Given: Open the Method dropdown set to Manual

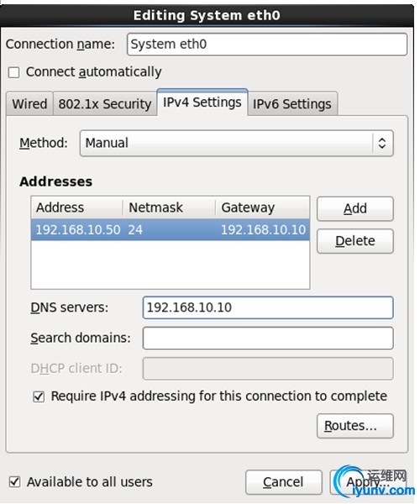Looking at the screenshot, I should coord(237,143).
